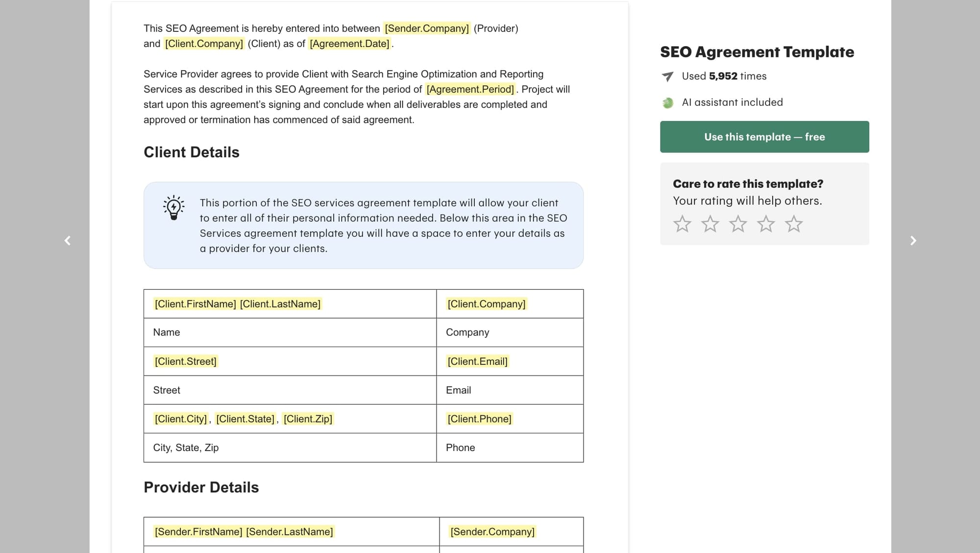
Task: Click [Sender.Company] in the Provider table
Action: point(492,531)
